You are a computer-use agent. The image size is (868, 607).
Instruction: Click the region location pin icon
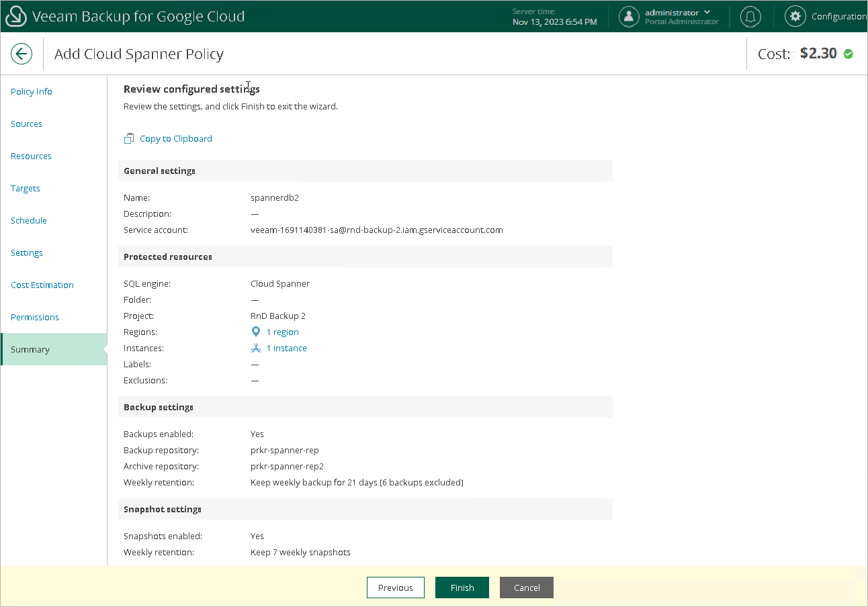[255, 332]
